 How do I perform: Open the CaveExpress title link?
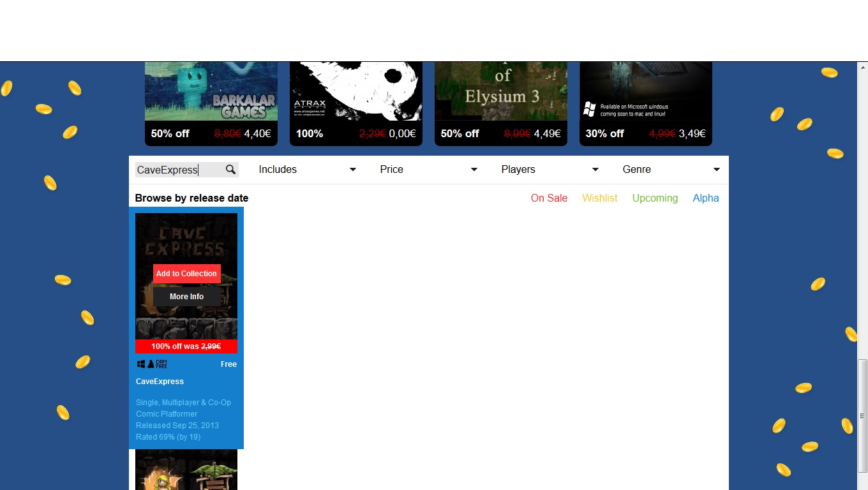click(x=160, y=382)
